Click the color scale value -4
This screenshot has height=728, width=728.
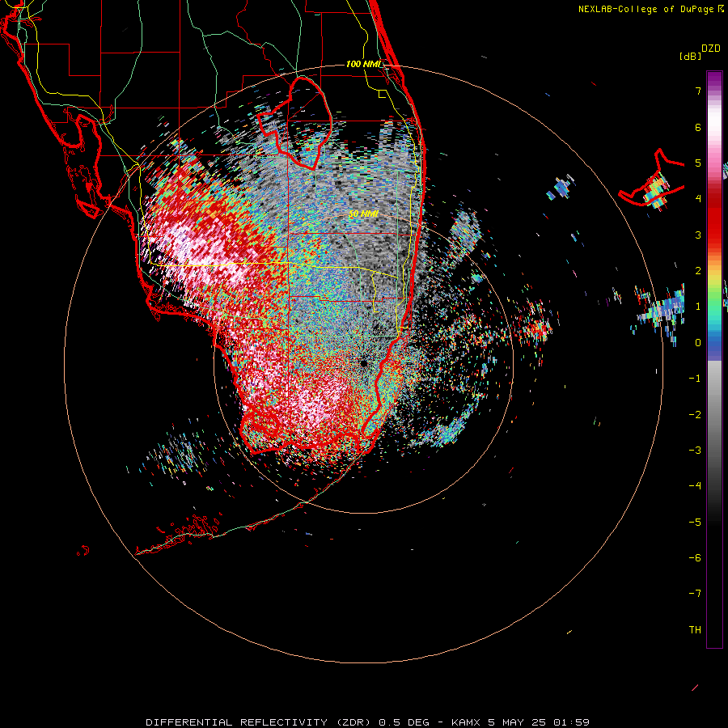pyautogui.click(x=695, y=486)
